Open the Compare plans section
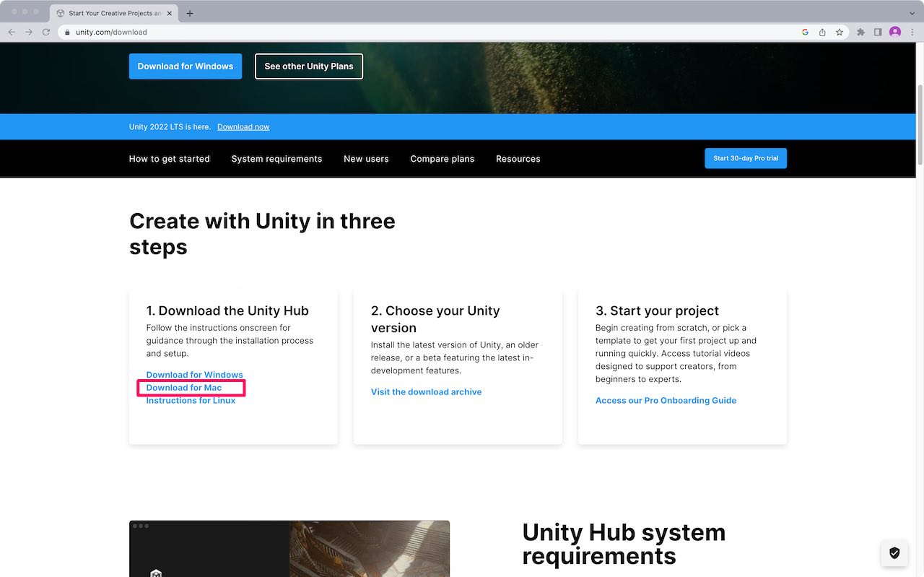 [443, 159]
